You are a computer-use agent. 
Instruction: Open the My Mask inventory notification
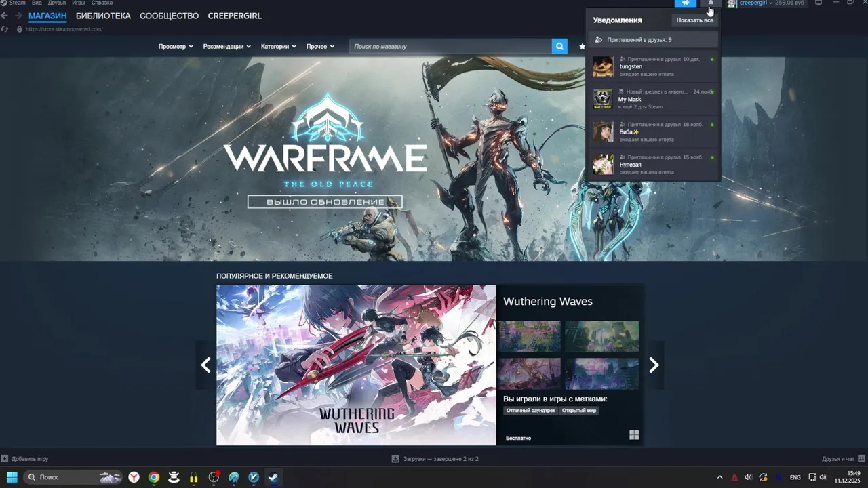[x=654, y=99]
